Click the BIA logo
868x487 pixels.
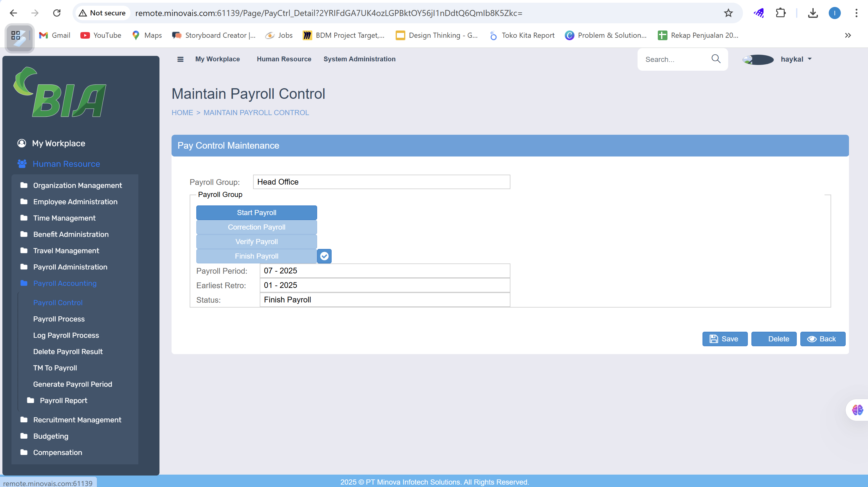pyautogui.click(x=60, y=92)
